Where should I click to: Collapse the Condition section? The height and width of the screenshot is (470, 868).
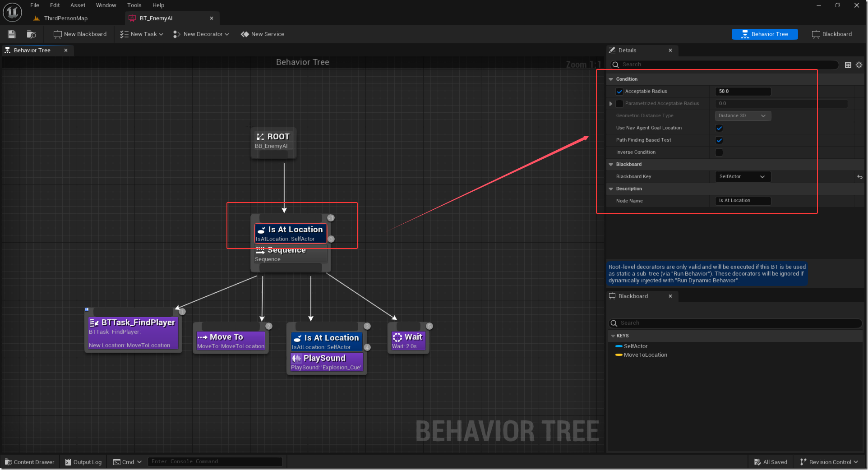tap(611, 79)
